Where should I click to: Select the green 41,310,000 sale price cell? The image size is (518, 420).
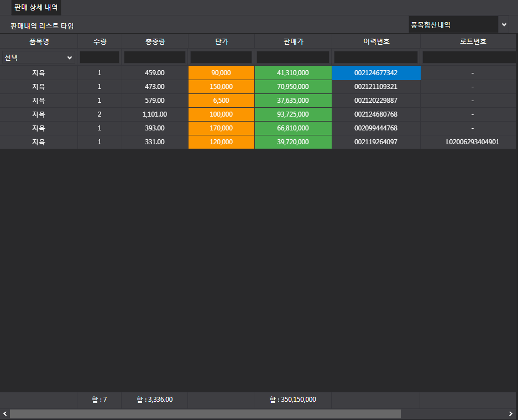pos(294,72)
